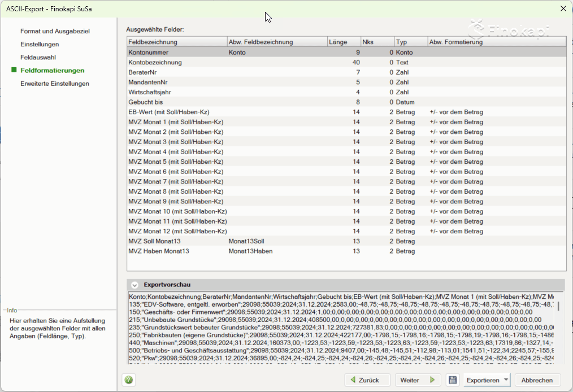Proceed with the Weiter button
The height and width of the screenshot is (392, 573).
(418, 380)
